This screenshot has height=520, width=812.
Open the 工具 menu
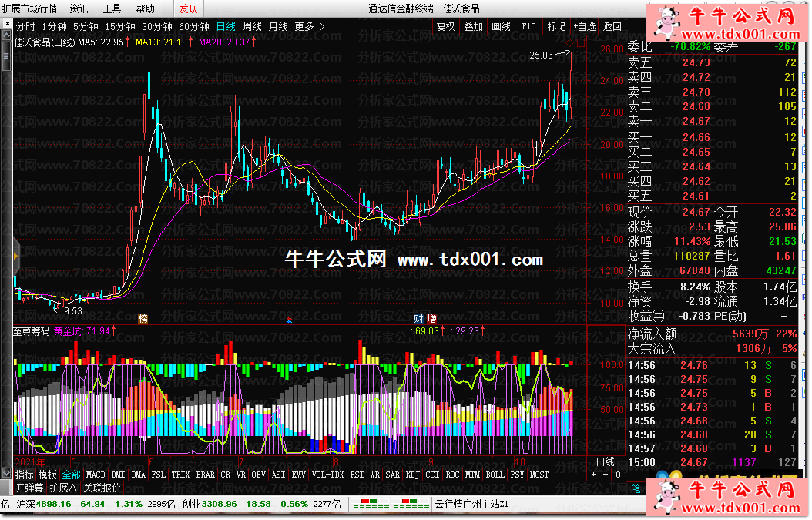point(112,8)
